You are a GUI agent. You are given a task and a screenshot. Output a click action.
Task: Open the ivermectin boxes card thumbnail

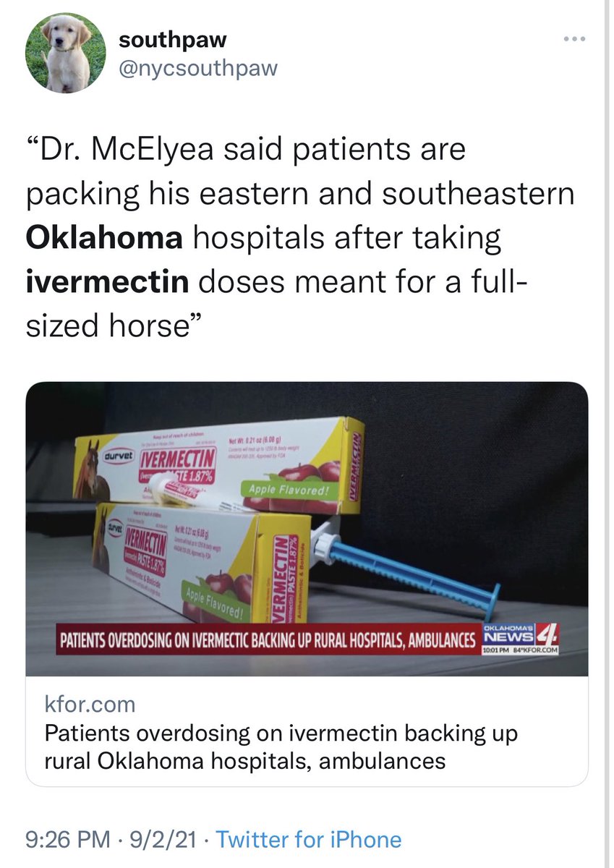click(x=307, y=529)
